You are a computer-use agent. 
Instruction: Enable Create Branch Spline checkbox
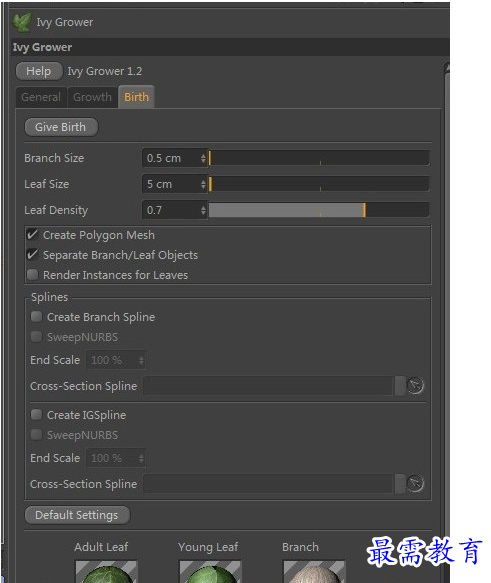click(36, 316)
